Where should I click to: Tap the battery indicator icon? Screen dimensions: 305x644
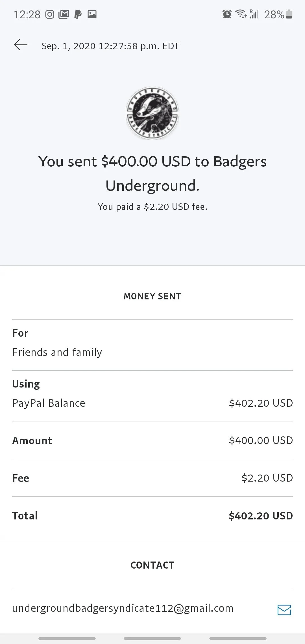click(289, 14)
